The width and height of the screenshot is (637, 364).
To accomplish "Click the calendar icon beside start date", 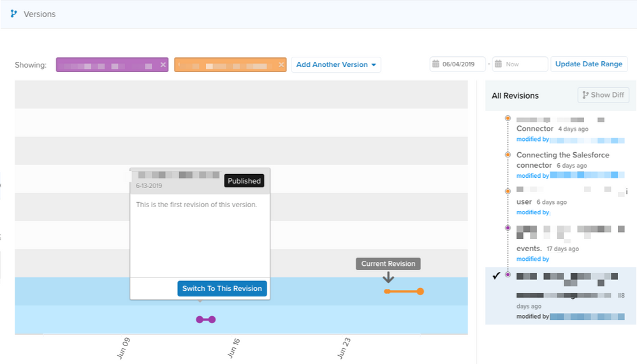I will click(x=436, y=64).
